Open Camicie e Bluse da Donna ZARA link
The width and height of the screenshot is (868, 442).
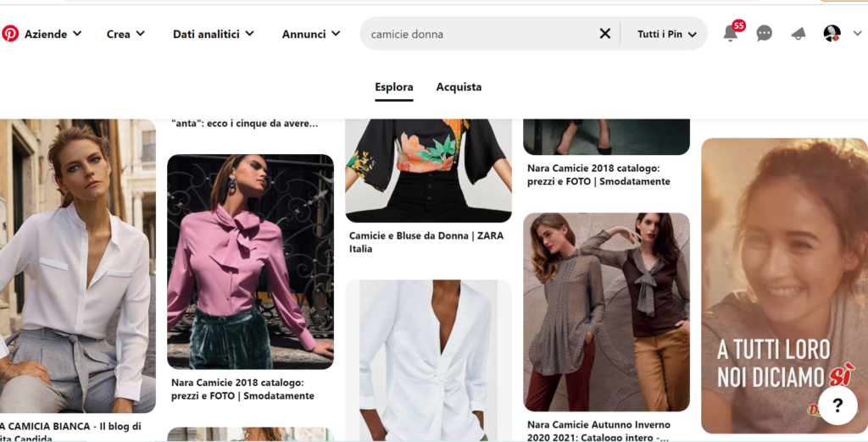click(426, 242)
